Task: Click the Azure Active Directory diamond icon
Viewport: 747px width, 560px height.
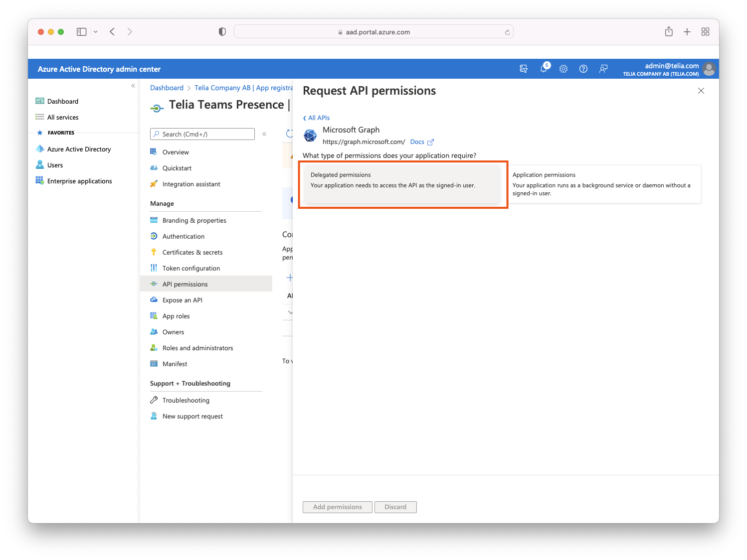Action: coord(40,149)
